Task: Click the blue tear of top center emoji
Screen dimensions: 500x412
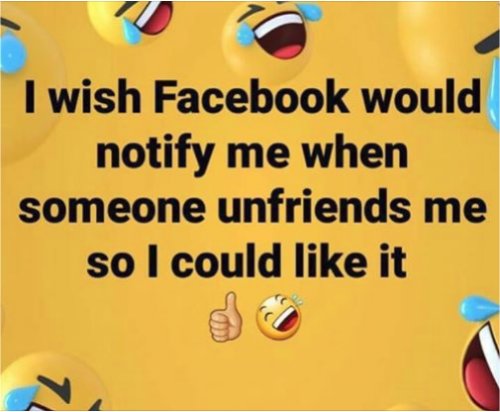Action: click(x=248, y=33)
